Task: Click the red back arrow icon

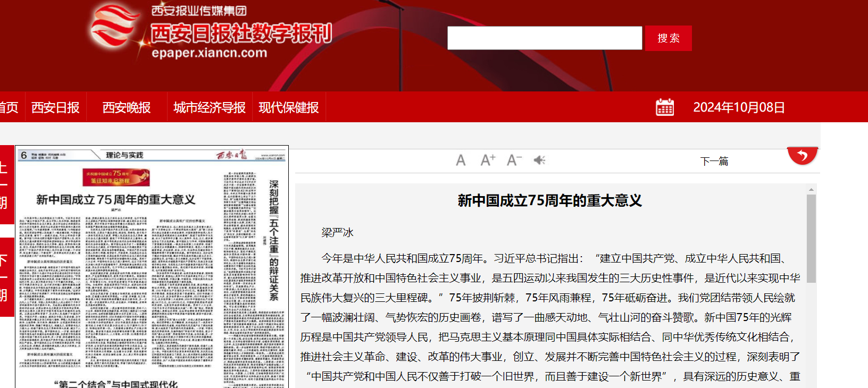Action: tap(802, 155)
